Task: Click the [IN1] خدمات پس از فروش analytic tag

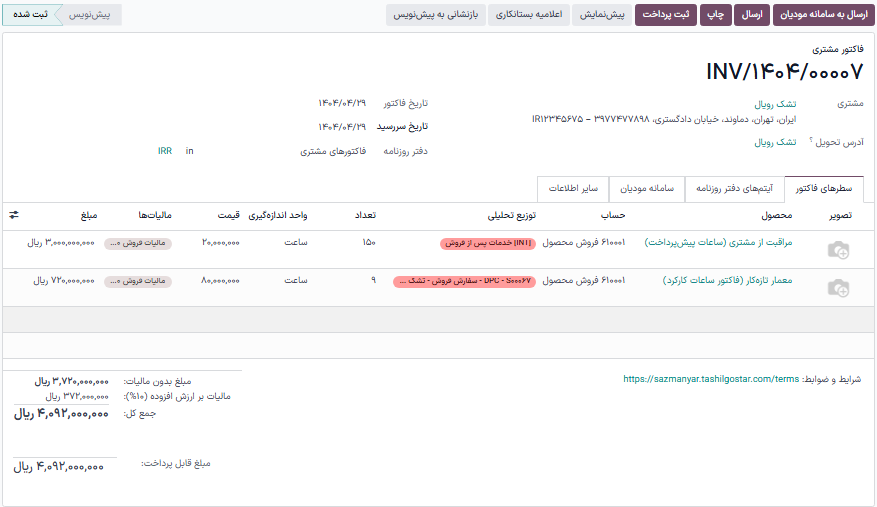Action: 488,243
